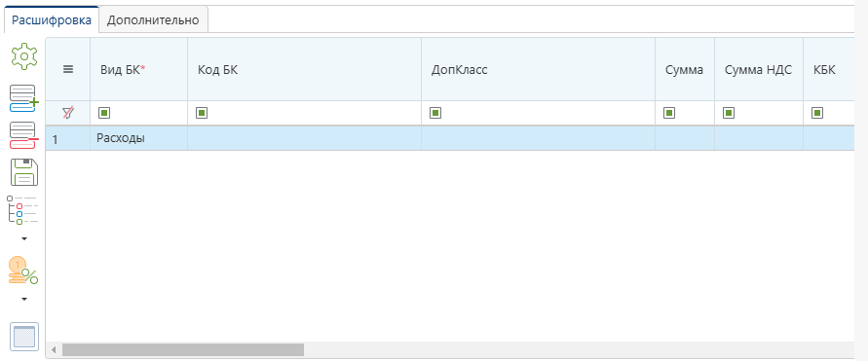The height and width of the screenshot is (361, 868).
Task: Save changes with the floppy disk icon
Action: point(23,172)
